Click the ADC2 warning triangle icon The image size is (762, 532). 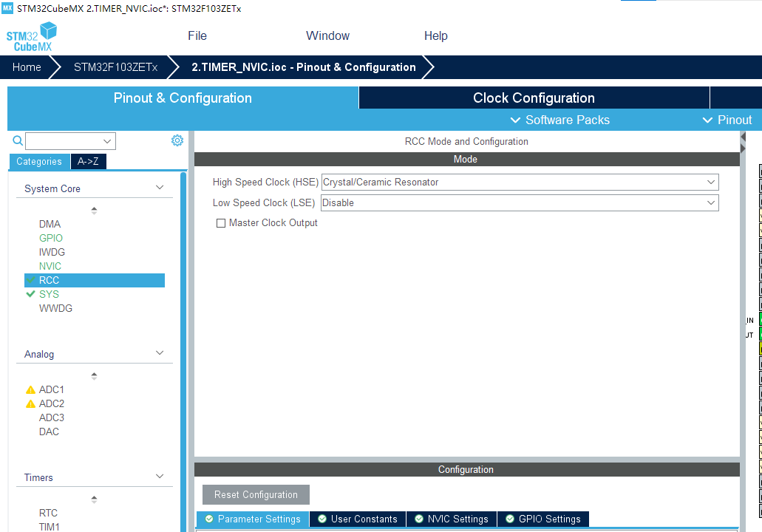30,403
